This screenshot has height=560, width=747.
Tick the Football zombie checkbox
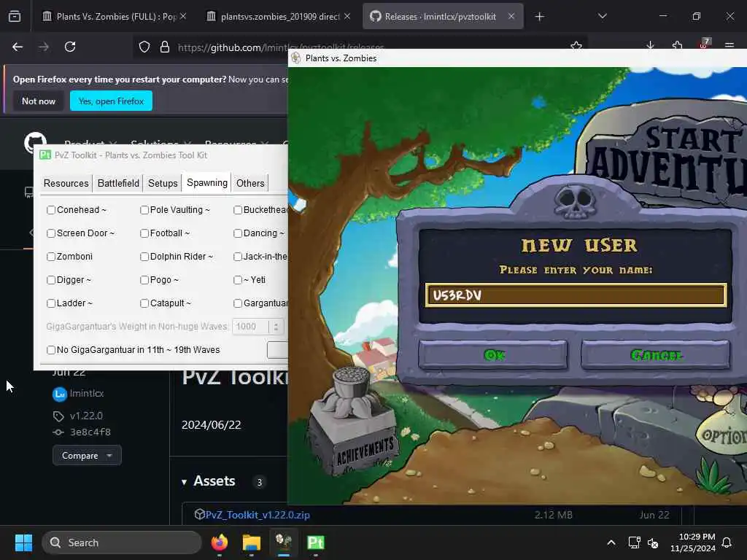pyautogui.click(x=144, y=233)
